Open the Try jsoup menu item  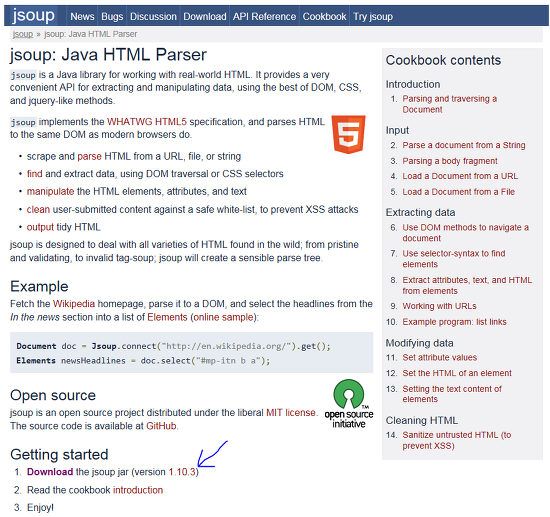pos(373,16)
